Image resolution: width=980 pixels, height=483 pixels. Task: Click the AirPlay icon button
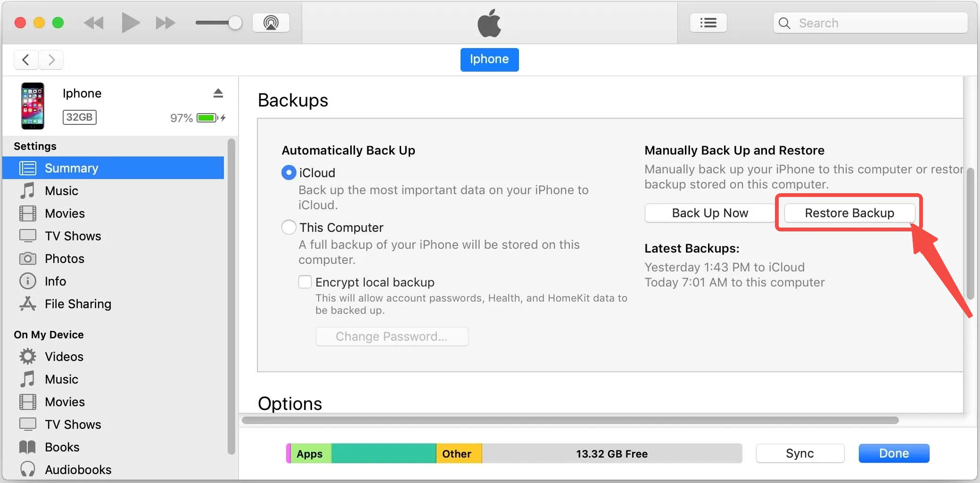pyautogui.click(x=271, y=23)
